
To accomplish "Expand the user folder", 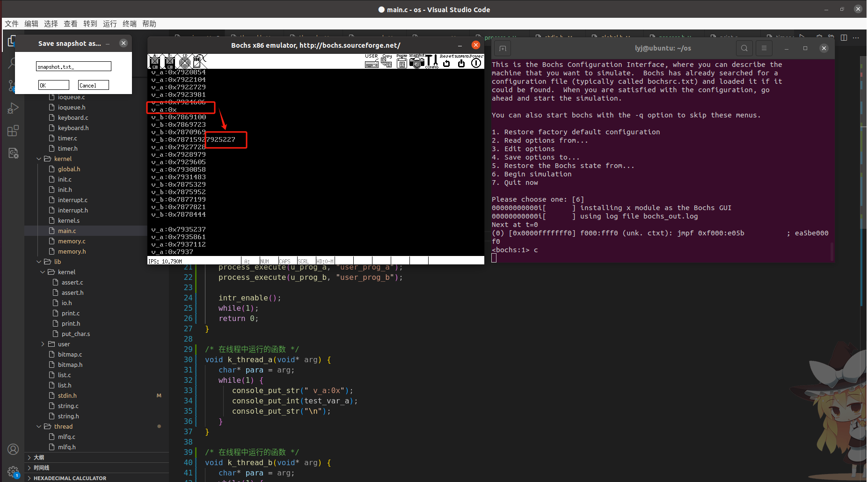I will [64, 344].
